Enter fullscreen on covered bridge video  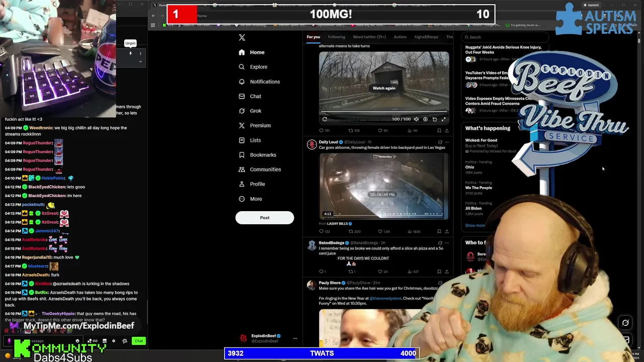(444, 119)
